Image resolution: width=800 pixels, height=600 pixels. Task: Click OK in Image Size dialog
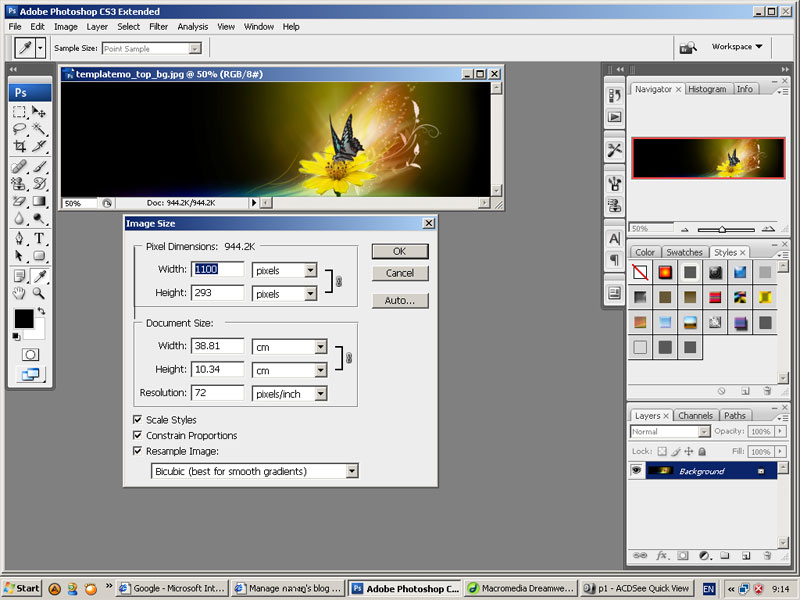point(400,251)
